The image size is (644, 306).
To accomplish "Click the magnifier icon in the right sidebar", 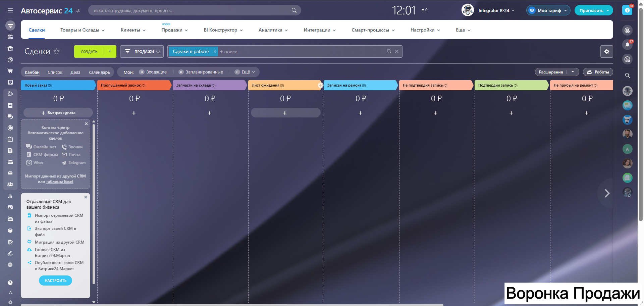I will (628, 75).
